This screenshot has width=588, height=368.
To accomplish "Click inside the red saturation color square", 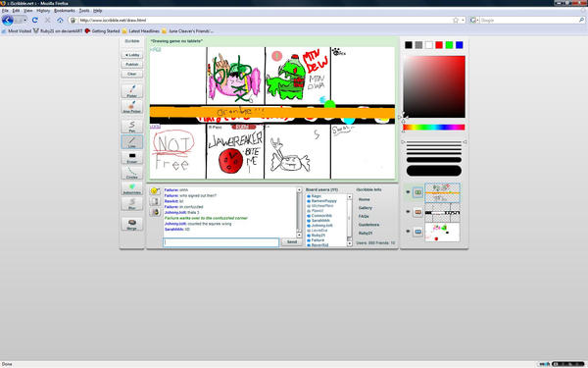I will tap(434, 86).
